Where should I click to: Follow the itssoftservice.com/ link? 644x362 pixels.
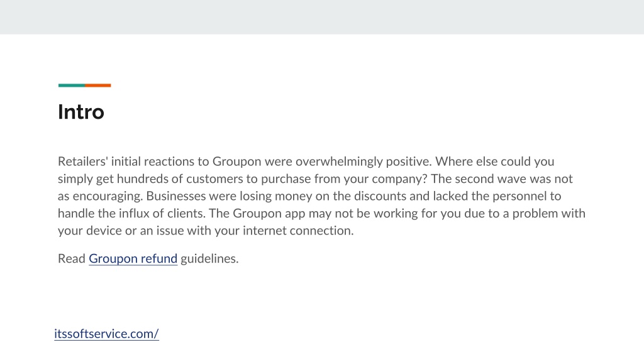click(106, 334)
